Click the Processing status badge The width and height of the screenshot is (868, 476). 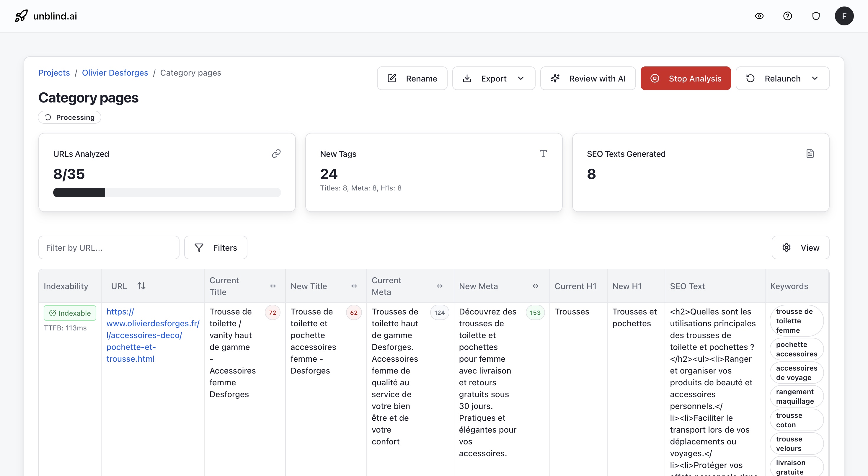69,117
